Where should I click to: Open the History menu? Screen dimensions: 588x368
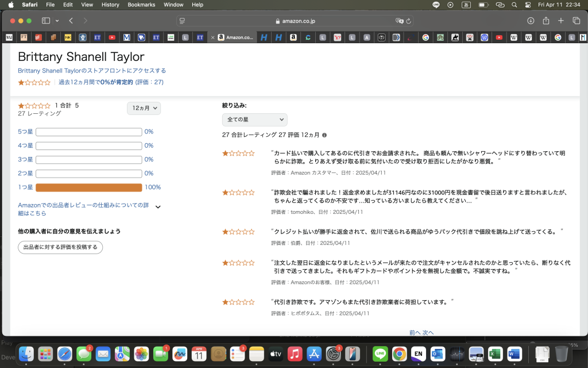coord(110,5)
